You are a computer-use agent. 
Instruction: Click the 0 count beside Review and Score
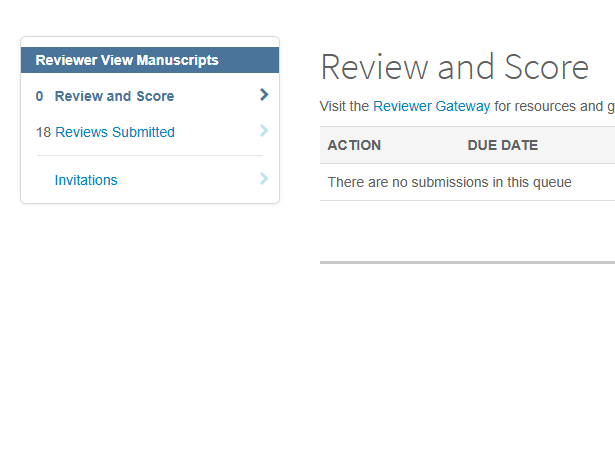tap(39, 97)
